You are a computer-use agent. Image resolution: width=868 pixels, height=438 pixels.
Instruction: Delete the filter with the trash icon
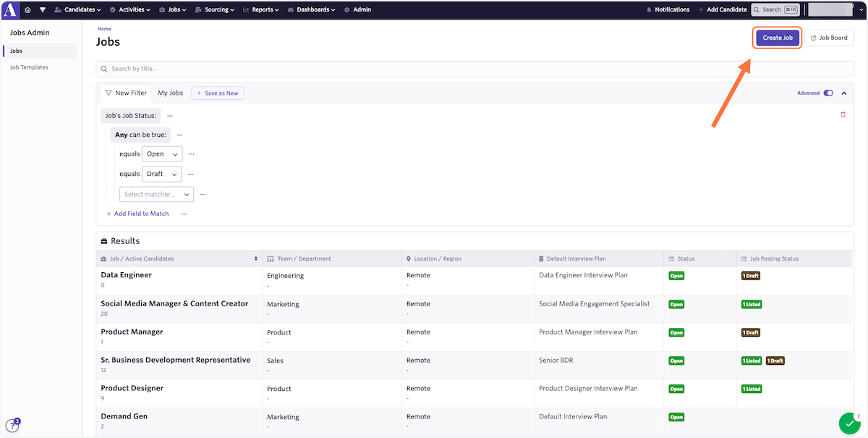click(x=843, y=114)
